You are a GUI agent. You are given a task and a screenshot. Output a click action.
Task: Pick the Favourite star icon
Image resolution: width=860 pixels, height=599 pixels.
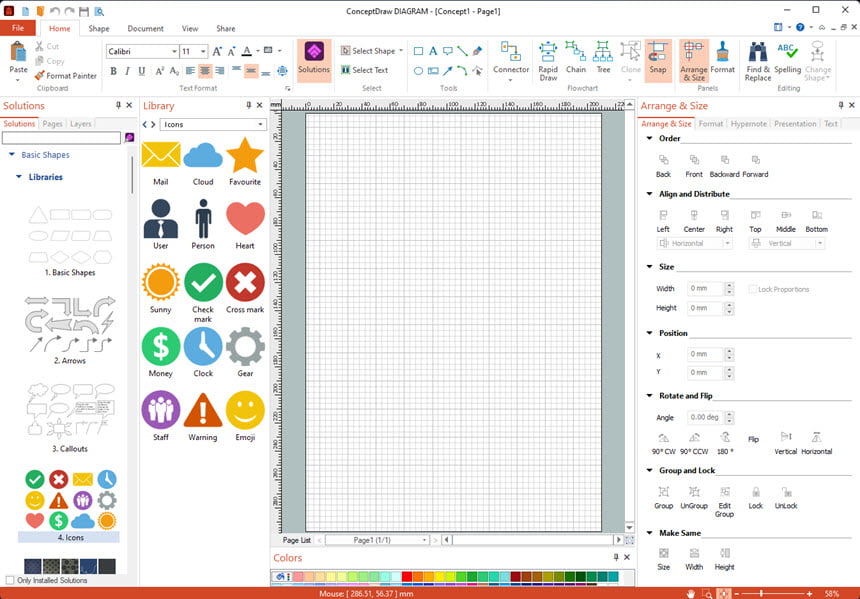click(245, 162)
